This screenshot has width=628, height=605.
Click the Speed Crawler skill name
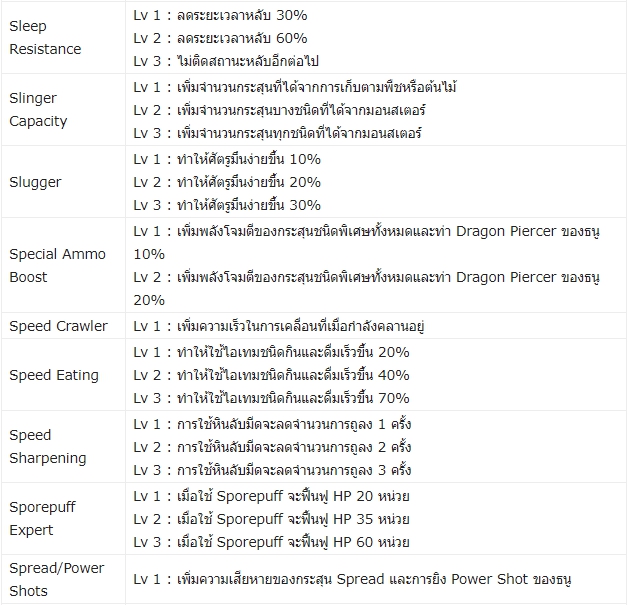point(58,326)
